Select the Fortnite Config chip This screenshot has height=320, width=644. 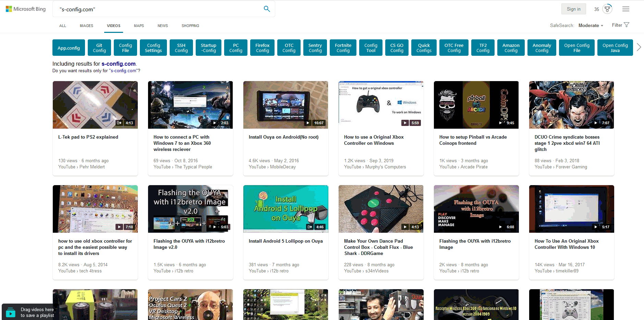tap(343, 48)
